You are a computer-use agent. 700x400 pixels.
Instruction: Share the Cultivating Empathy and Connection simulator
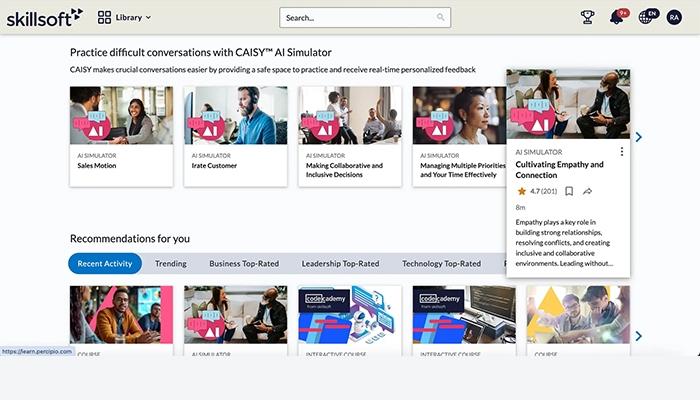[588, 191]
